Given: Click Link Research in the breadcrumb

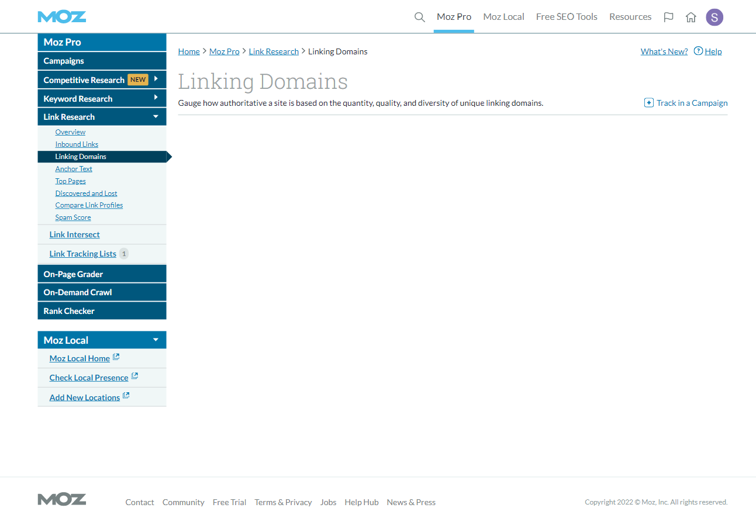Looking at the screenshot, I should [274, 51].
